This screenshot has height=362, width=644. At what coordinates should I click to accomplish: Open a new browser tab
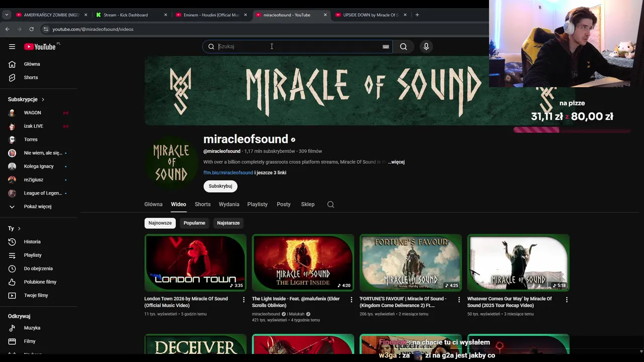[x=417, y=15]
